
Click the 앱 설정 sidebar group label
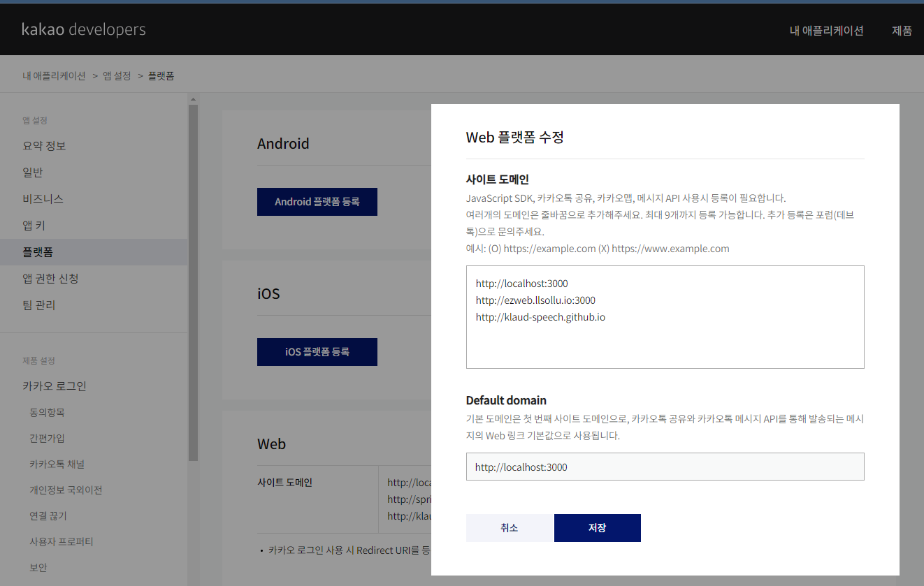tap(35, 120)
